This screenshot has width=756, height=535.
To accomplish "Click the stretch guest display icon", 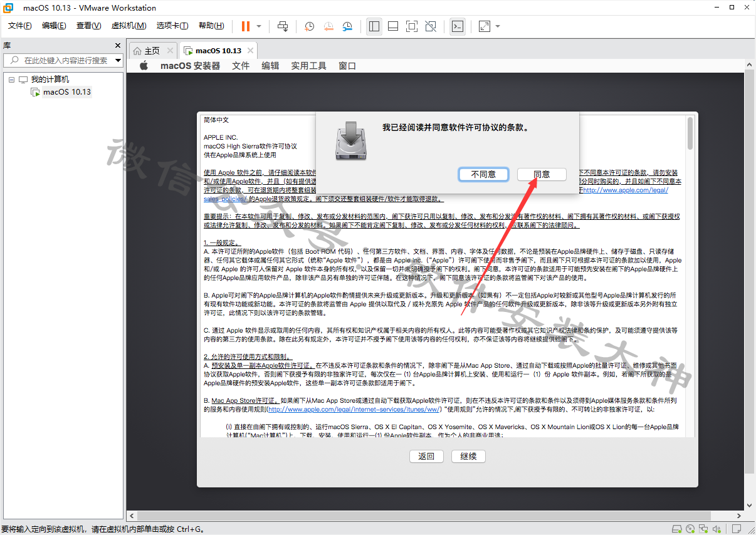I will tap(485, 26).
